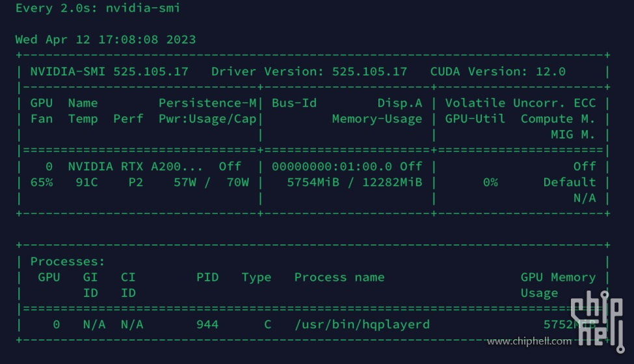
Task: Click the 'Disp.A' column header
Action: pyautogui.click(x=399, y=103)
